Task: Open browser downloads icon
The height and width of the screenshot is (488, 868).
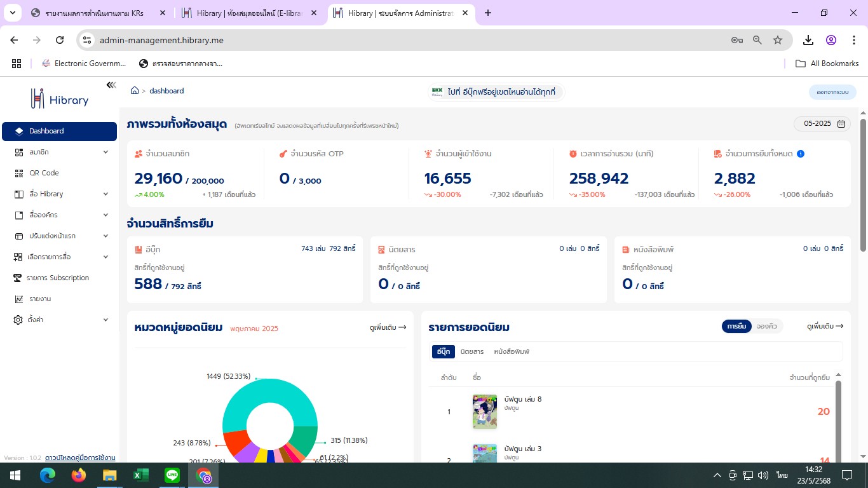Action: [x=808, y=40]
